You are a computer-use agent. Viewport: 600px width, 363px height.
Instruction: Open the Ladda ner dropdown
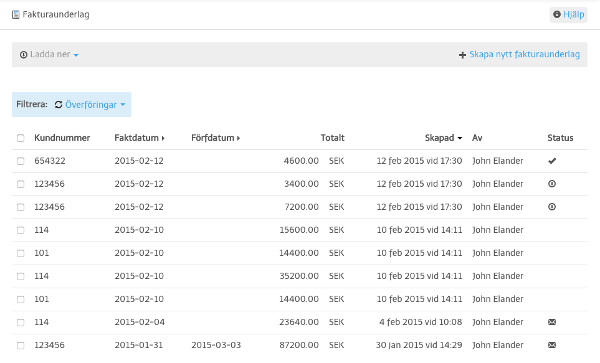tap(49, 55)
